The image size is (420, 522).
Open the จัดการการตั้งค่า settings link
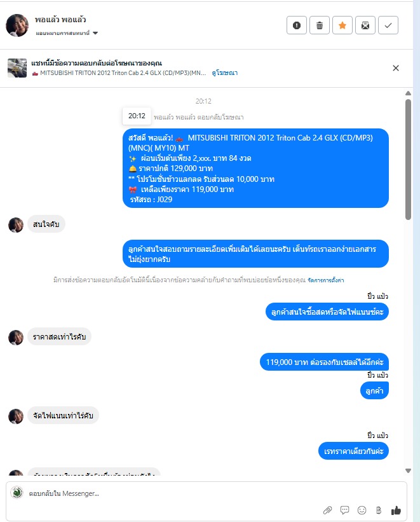tap(325, 280)
